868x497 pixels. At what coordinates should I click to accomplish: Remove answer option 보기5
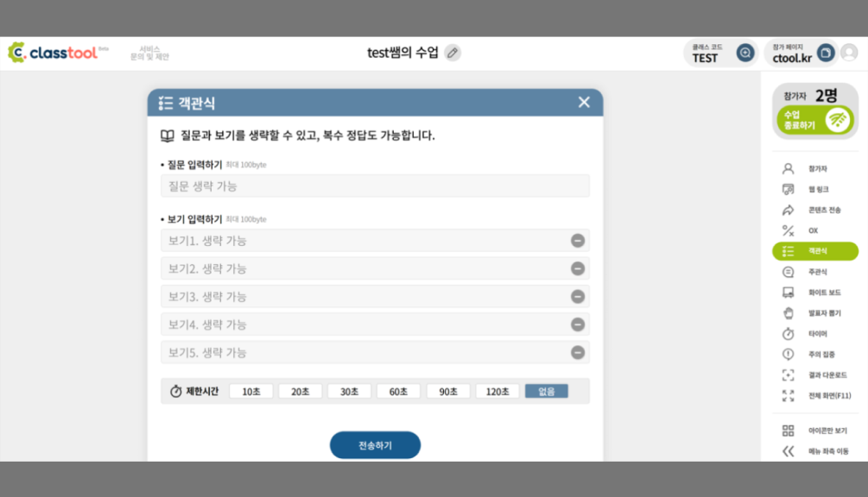(x=578, y=352)
